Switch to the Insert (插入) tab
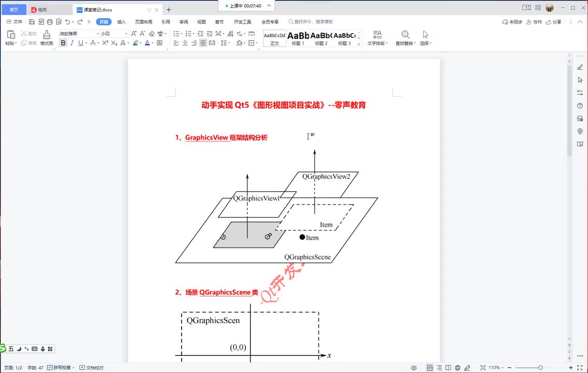 point(121,22)
